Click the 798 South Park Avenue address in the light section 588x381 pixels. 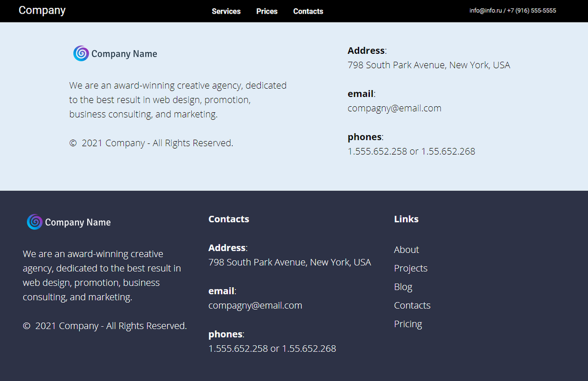point(429,65)
